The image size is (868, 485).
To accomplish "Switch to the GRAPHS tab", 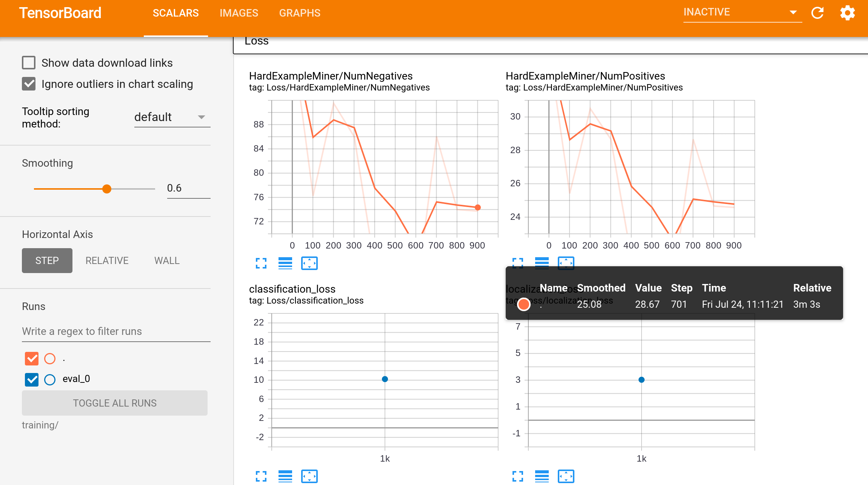I will click(300, 13).
